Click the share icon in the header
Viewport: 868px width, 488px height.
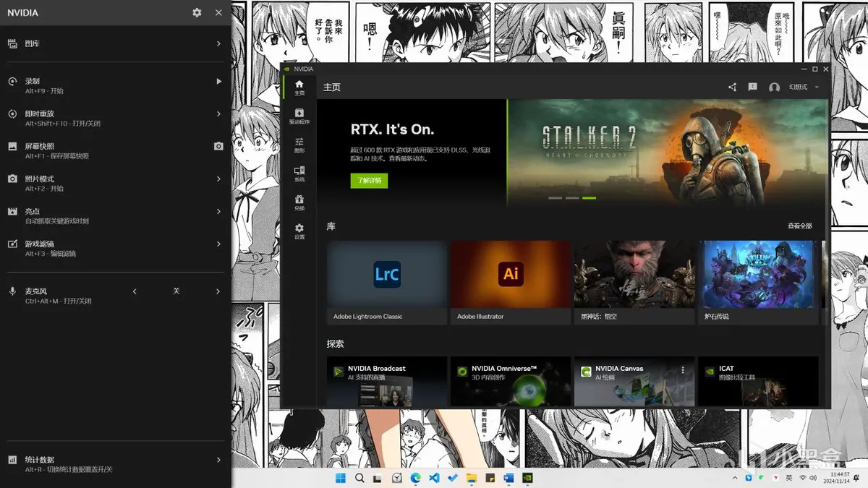point(732,87)
